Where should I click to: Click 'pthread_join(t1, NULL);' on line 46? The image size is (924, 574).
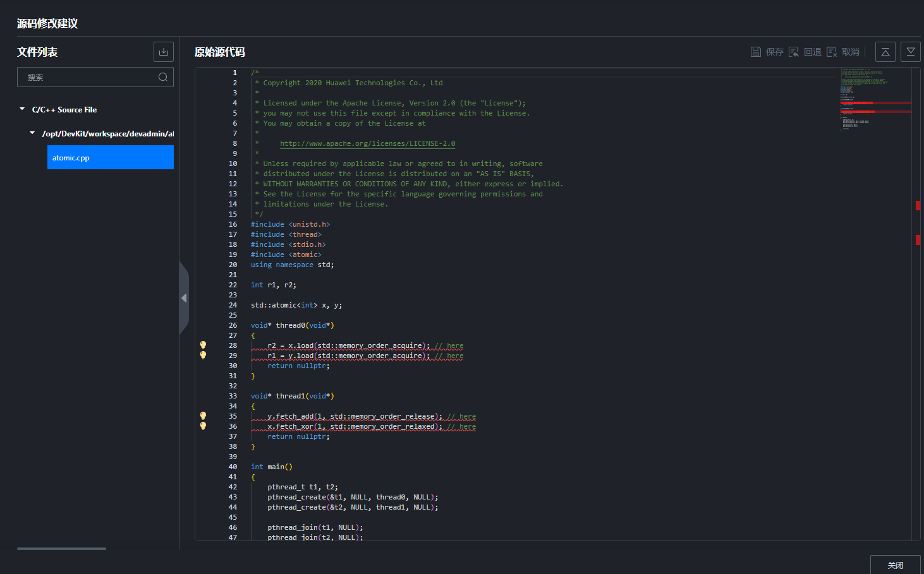[x=315, y=527]
